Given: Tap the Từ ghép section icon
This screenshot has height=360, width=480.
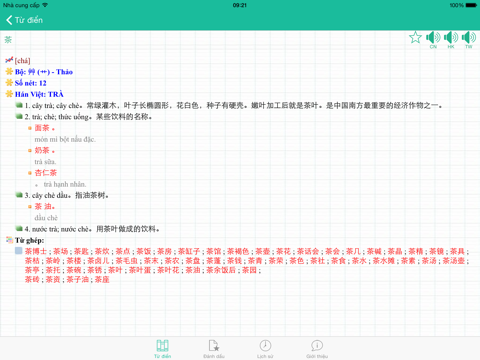Looking at the screenshot, I should click(9, 240).
